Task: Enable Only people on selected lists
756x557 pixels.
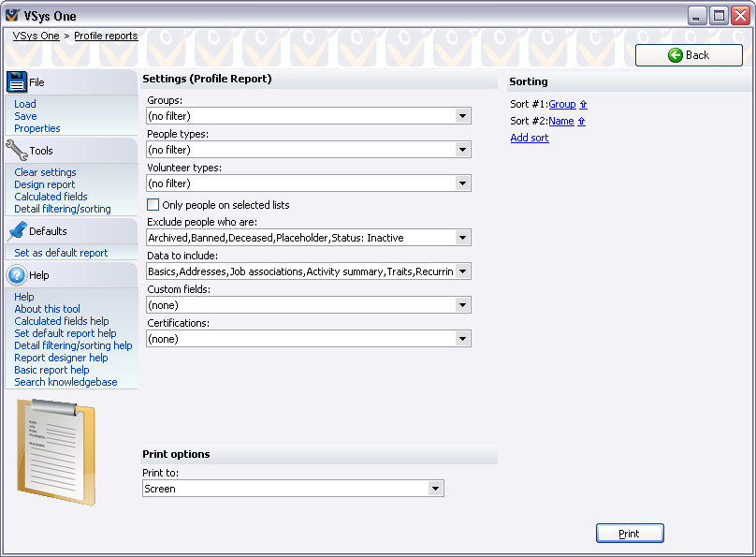Action: (x=153, y=205)
